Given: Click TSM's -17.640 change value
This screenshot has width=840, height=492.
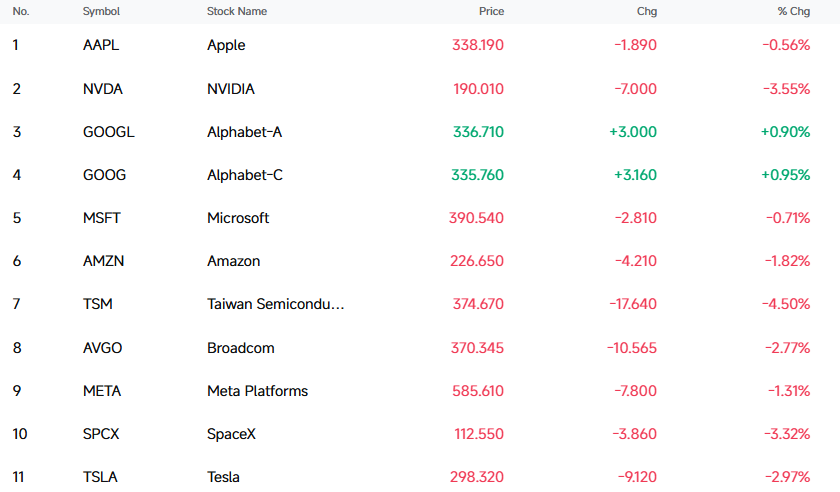Looking at the screenshot, I should [x=633, y=304].
